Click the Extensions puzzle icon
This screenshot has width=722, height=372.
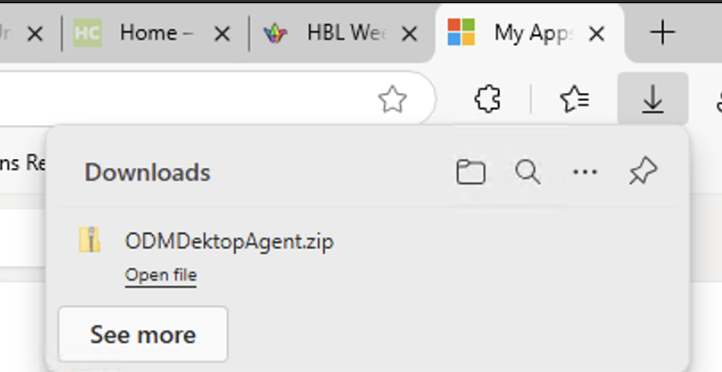[x=488, y=99]
